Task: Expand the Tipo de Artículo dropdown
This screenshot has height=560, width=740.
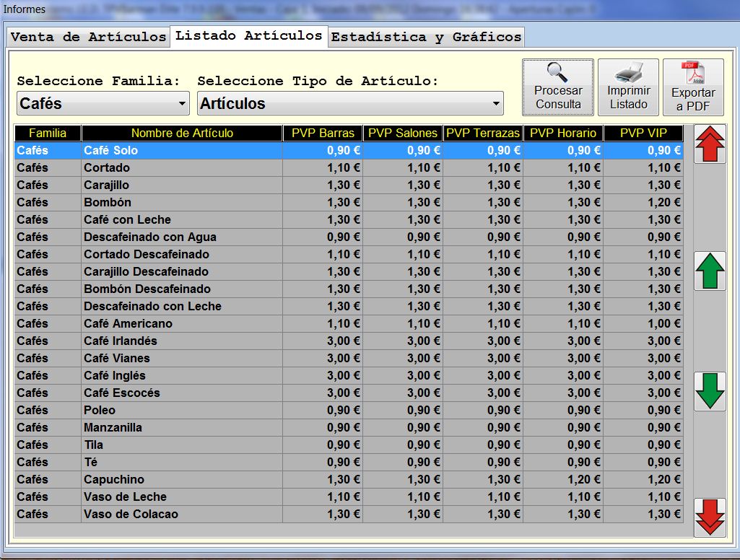Action: coord(350,104)
